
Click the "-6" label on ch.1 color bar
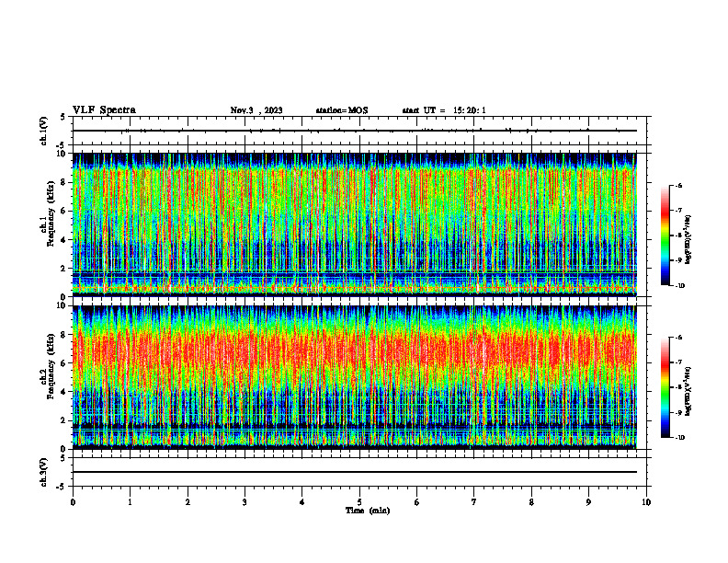(x=678, y=185)
